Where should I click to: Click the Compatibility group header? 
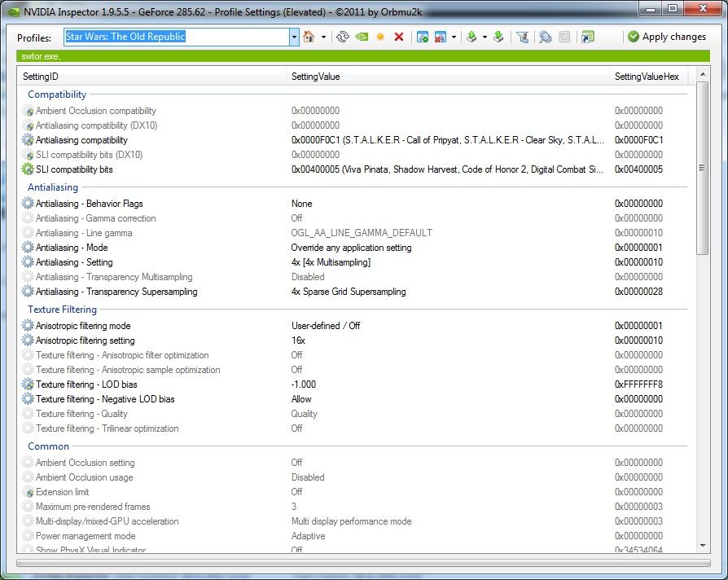point(57,94)
